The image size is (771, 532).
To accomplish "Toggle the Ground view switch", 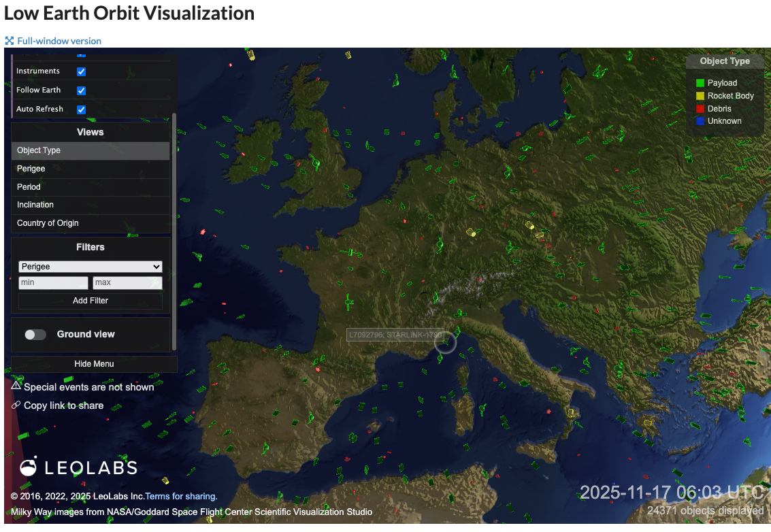I will (35, 334).
